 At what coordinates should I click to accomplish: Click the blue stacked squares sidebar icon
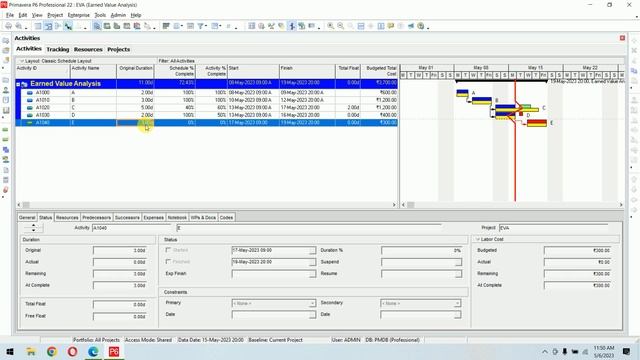coord(6,150)
